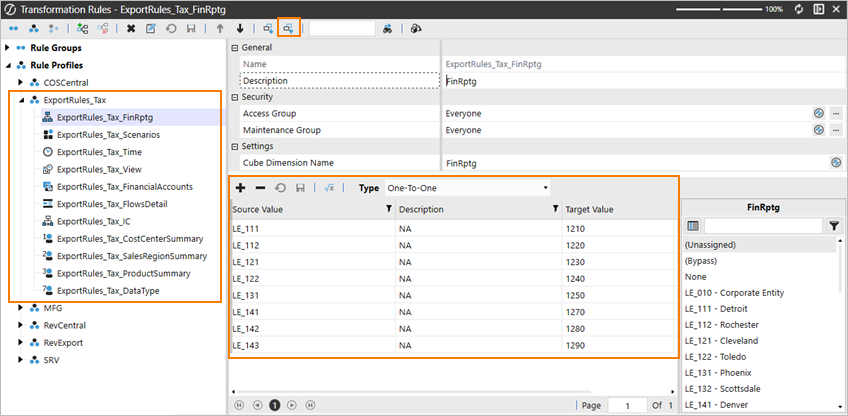Expand the MFG rule profile
This screenshot has height=416, width=848.
22,308
